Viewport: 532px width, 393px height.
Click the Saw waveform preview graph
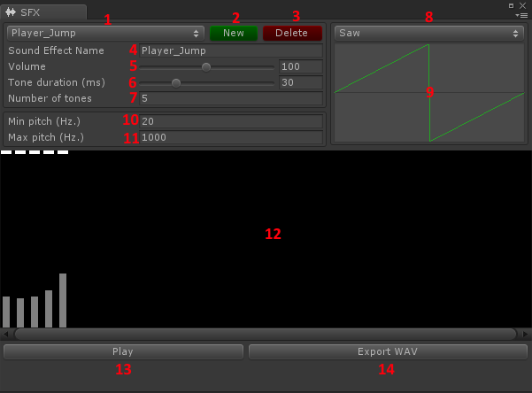(x=429, y=93)
